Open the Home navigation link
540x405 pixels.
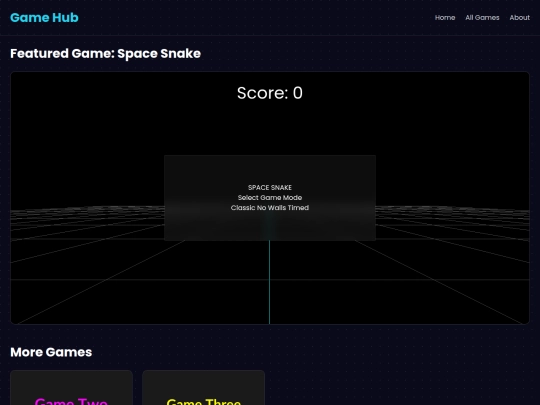pos(445,18)
